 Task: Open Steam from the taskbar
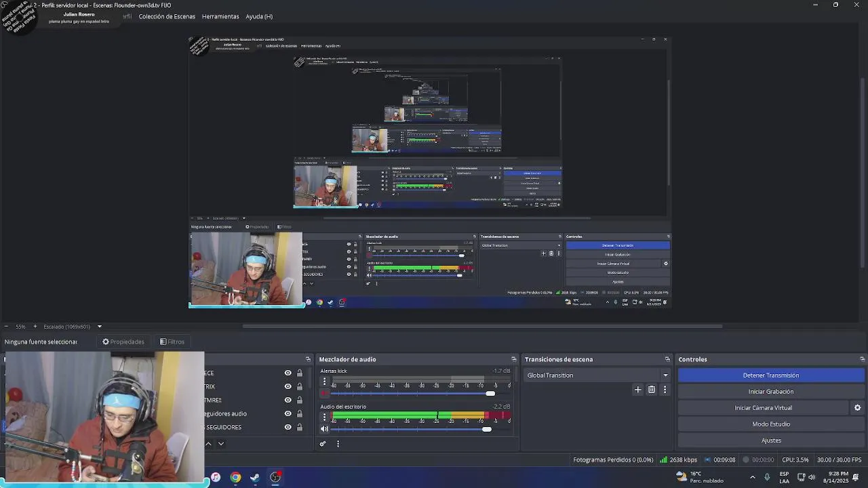(x=255, y=477)
